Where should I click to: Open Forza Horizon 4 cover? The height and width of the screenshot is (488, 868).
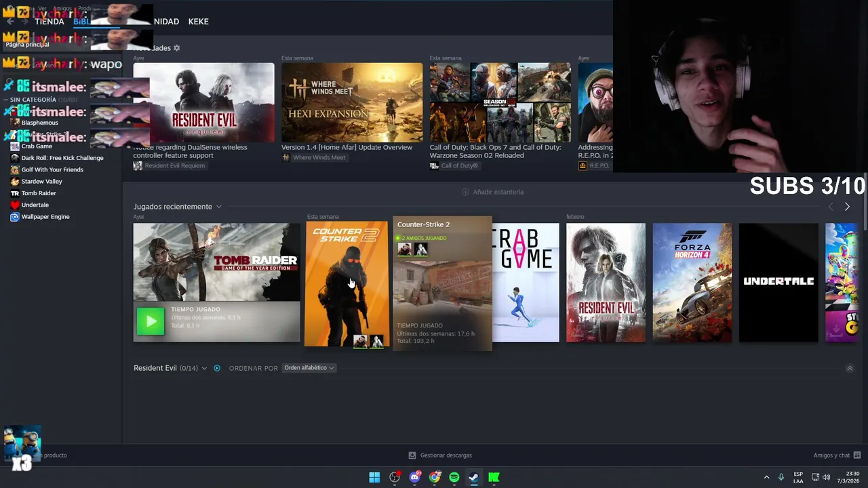[x=692, y=283]
